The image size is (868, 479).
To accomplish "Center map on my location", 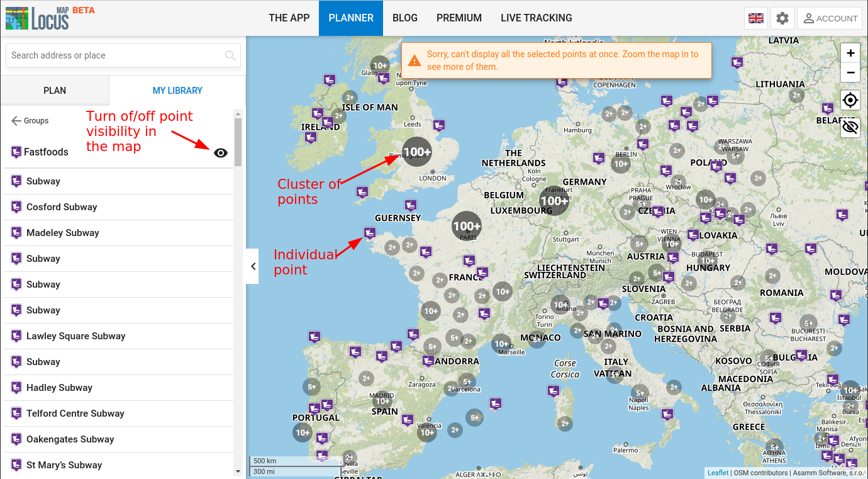I will point(850,100).
